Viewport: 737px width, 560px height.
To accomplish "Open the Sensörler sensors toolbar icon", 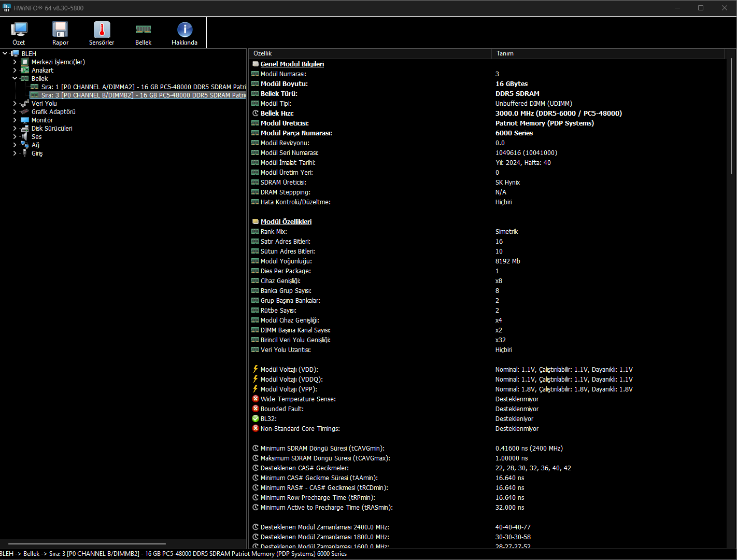I will [x=102, y=30].
